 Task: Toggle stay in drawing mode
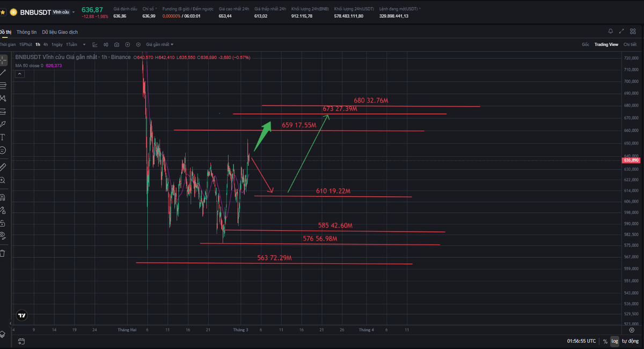coord(3,210)
